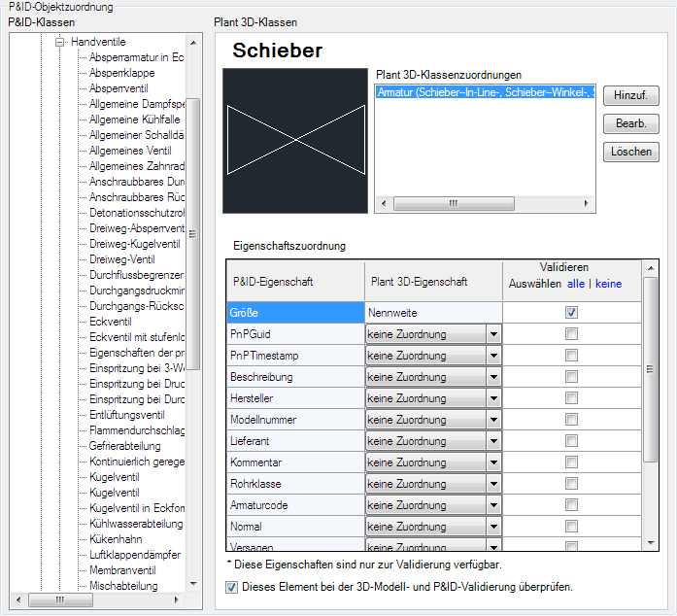The image size is (677, 616).
Task: Open PnPGuid mapping dropdown
Action: pyautogui.click(x=493, y=334)
